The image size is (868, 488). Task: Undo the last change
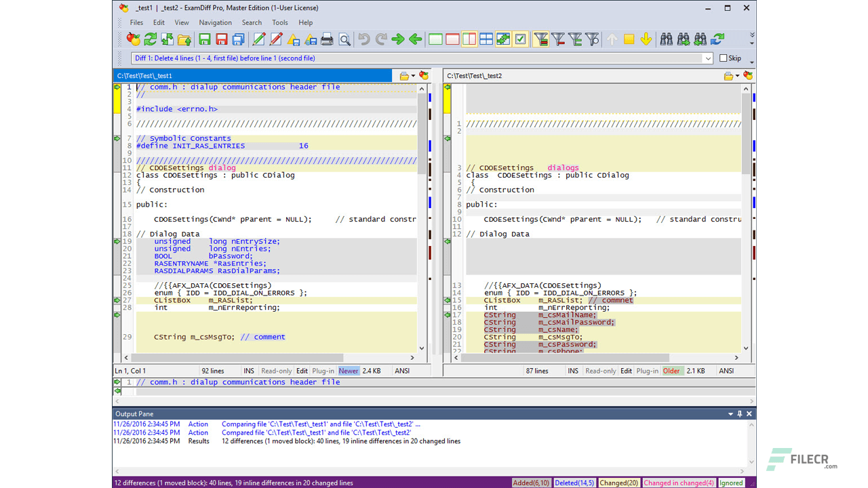tap(363, 39)
